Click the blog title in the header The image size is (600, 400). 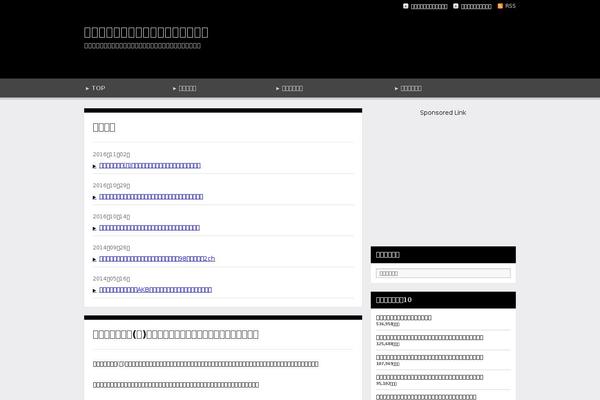click(x=146, y=32)
